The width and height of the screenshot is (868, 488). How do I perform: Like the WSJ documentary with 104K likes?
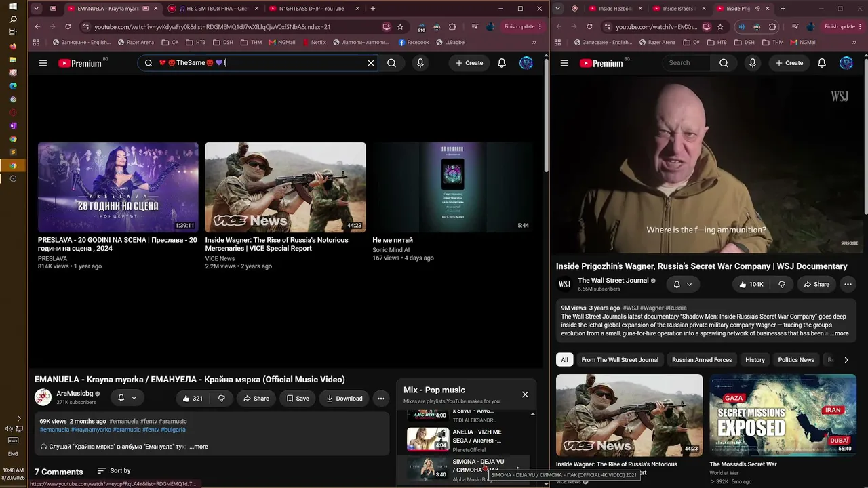(x=751, y=285)
